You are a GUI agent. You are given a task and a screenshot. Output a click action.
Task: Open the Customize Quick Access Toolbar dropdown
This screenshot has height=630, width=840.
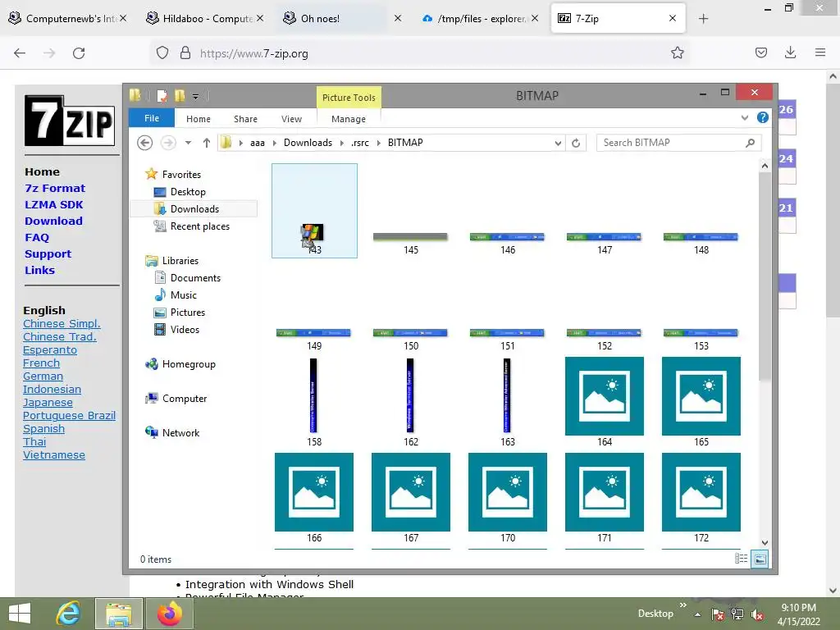pos(195,97)
